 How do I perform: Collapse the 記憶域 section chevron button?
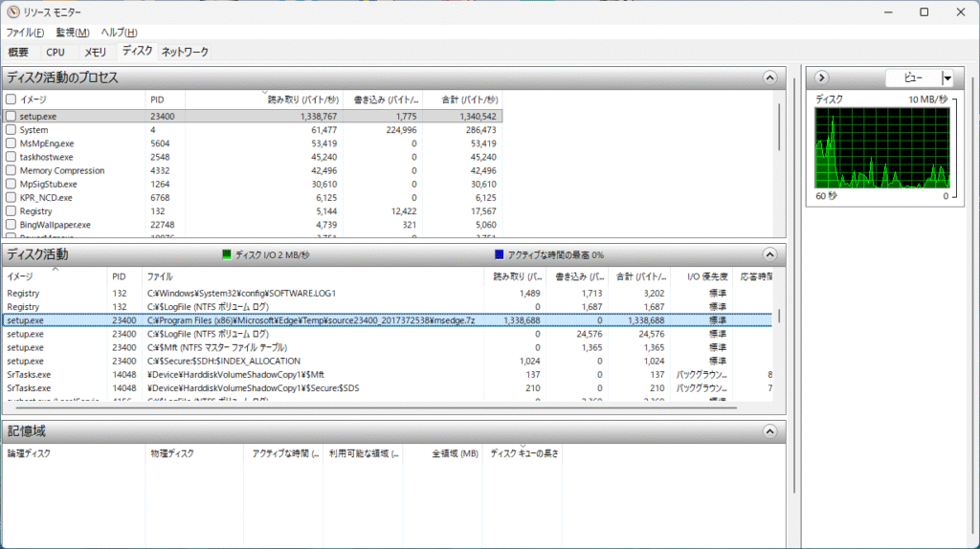tap(769, 431)
